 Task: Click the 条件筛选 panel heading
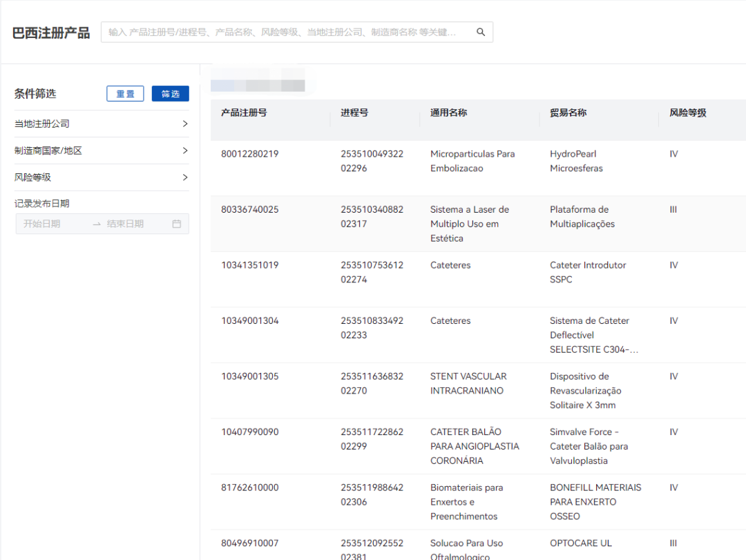(x=35, y=94)
